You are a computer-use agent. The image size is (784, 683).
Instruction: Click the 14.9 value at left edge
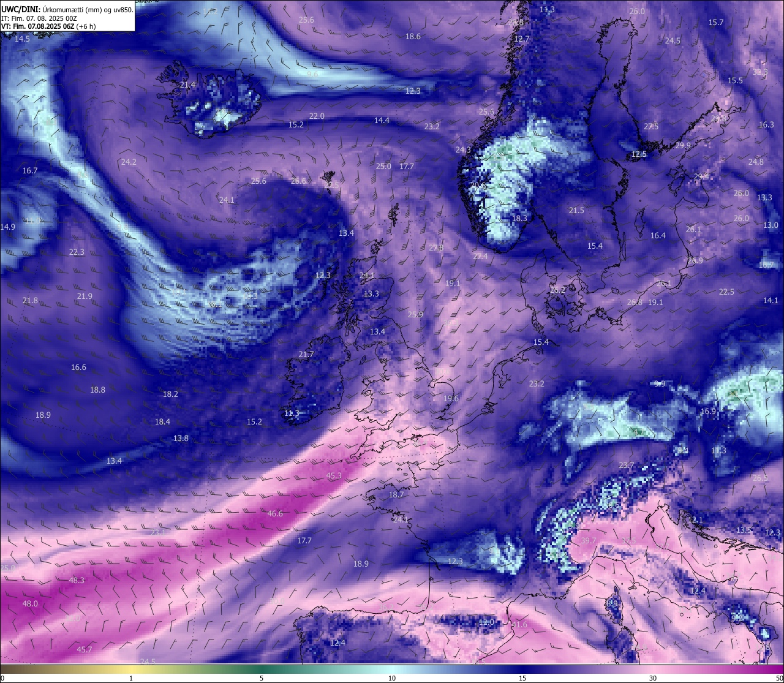click(7, 227)
